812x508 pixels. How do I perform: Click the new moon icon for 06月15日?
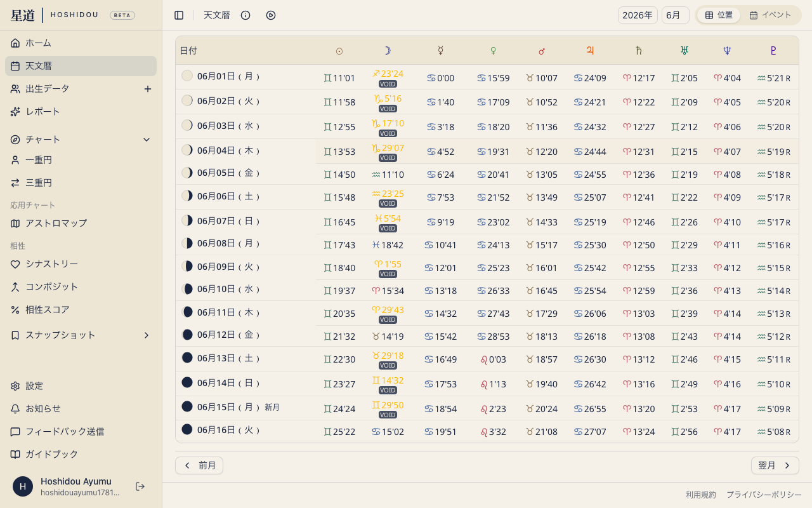[187, 406]
